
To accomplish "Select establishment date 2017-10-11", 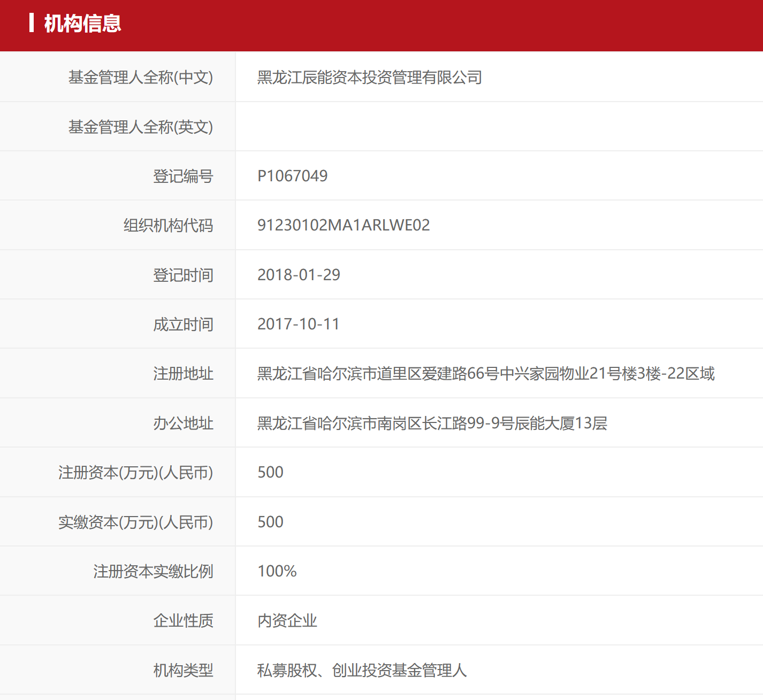I will point(299,324).
